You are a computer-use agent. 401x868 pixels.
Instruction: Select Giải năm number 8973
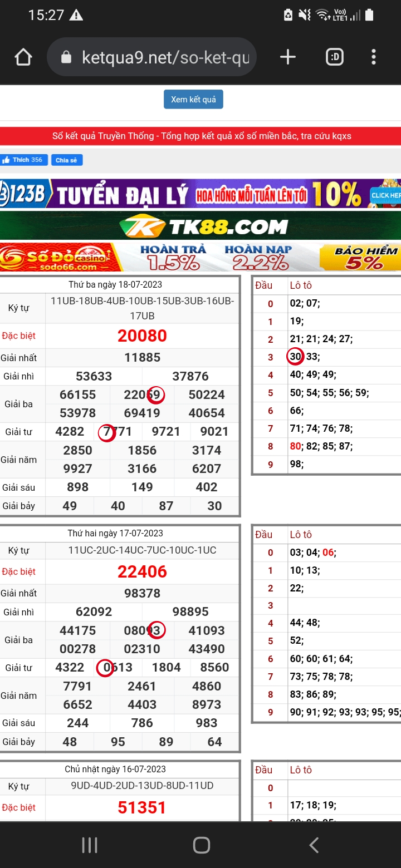tap(207, 704)
